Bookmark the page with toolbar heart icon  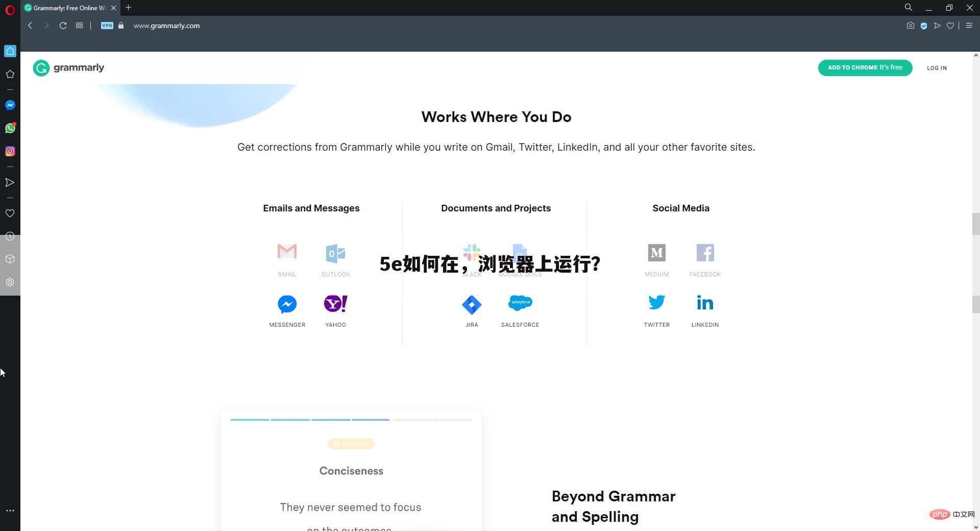pos(950,26)
